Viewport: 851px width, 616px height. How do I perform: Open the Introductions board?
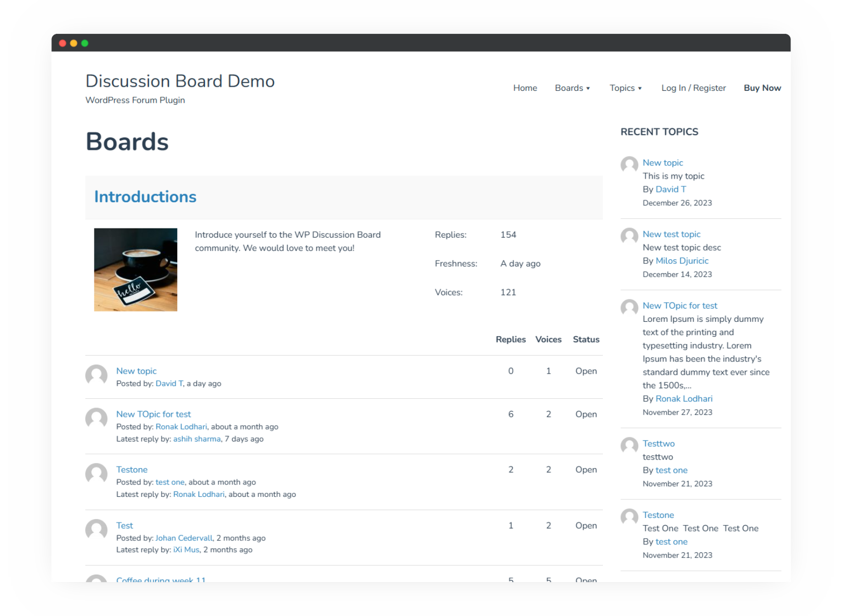145,197
